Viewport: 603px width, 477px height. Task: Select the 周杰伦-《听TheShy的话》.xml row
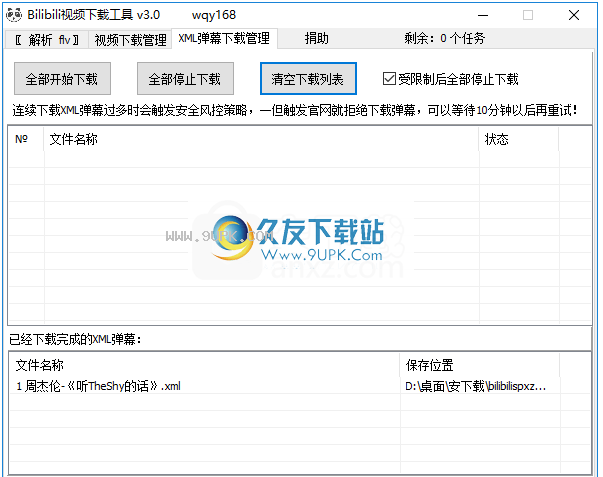[x=300, y=386]
